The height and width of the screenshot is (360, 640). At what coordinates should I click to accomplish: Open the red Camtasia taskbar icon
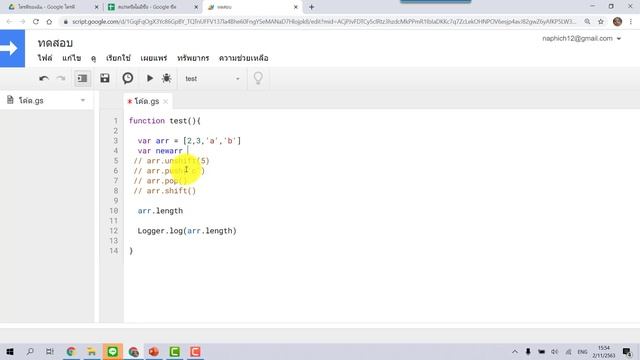pyautogui.click(x=195, y=351)
